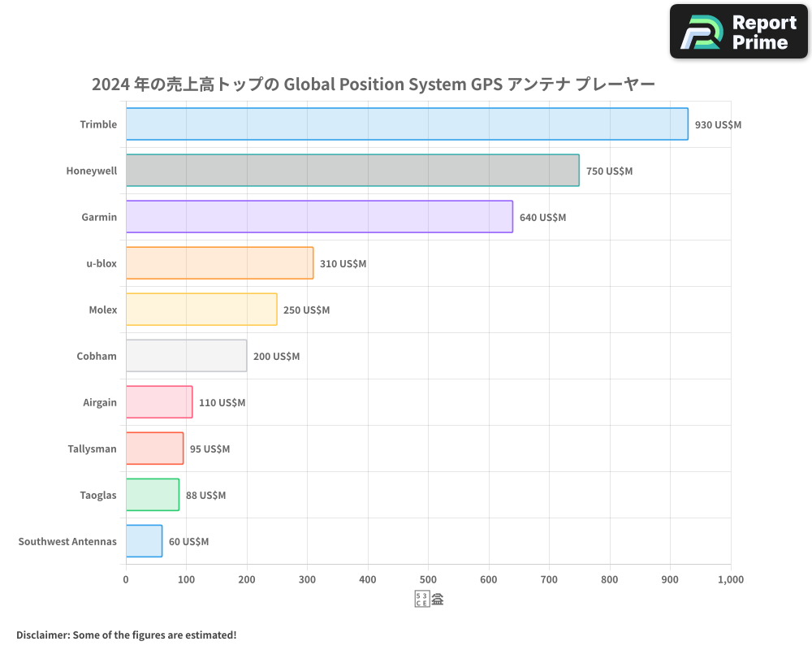Click the u-blox orange bar
The image size is (812, 650).
(x=219, y=263)
